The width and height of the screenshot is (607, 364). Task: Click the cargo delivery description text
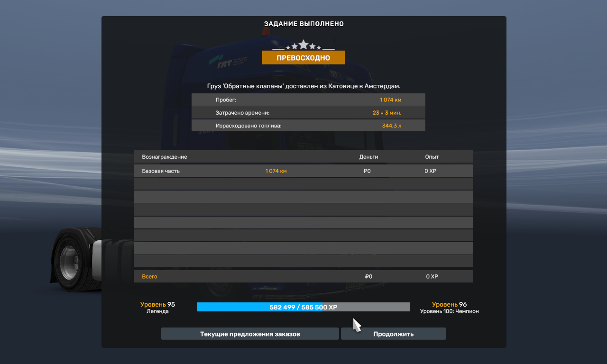pos(304,86)
